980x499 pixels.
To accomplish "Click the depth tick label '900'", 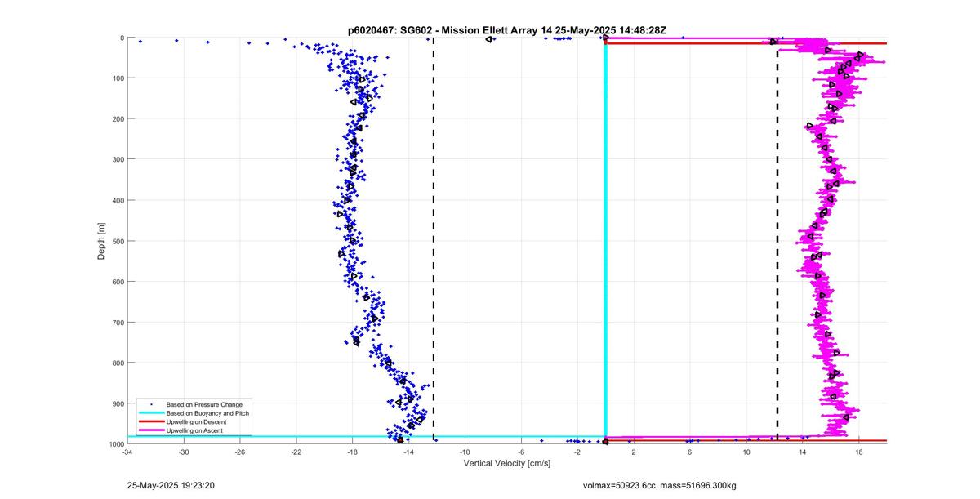I will coord(118,403).
